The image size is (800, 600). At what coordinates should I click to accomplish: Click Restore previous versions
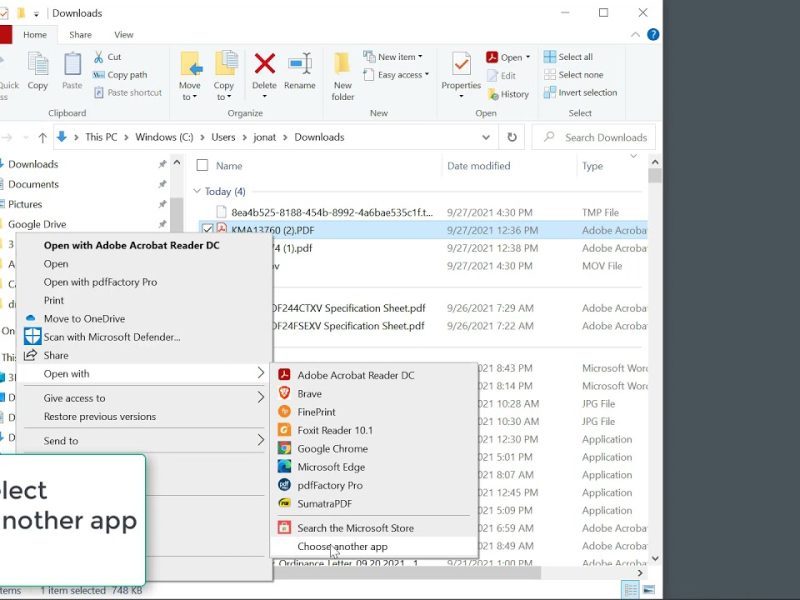[x=144, y=416]
